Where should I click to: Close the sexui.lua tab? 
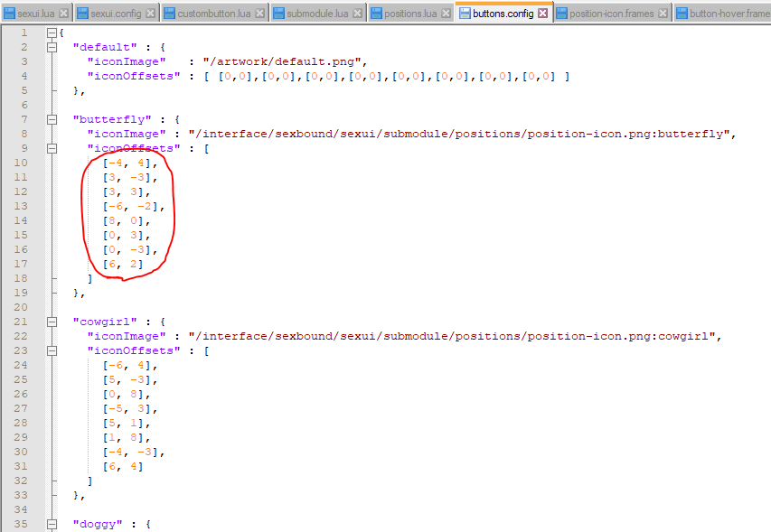coord(64,14)
